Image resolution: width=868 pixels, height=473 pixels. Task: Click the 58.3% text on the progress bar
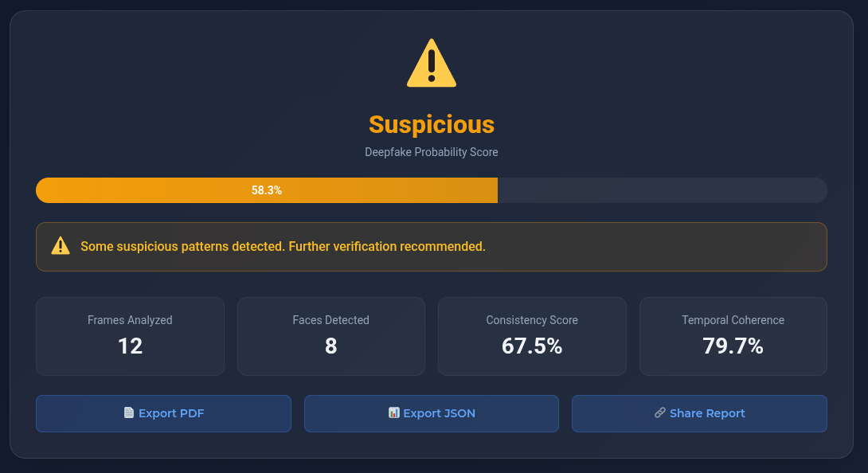[266, 190]
